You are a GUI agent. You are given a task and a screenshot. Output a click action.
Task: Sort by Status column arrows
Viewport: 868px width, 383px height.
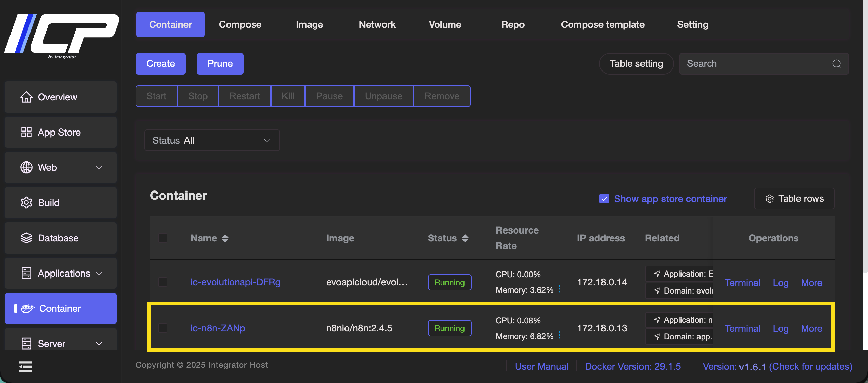point(465,238)
